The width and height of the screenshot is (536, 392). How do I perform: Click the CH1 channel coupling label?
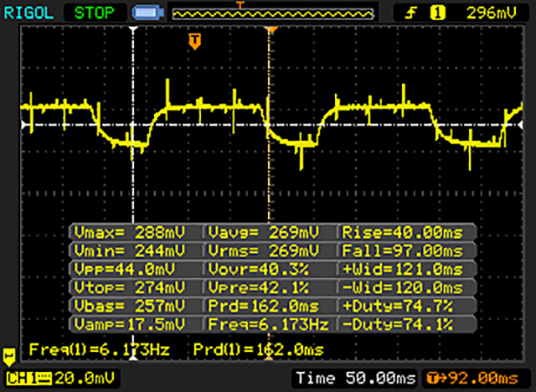tap(29, 379)
